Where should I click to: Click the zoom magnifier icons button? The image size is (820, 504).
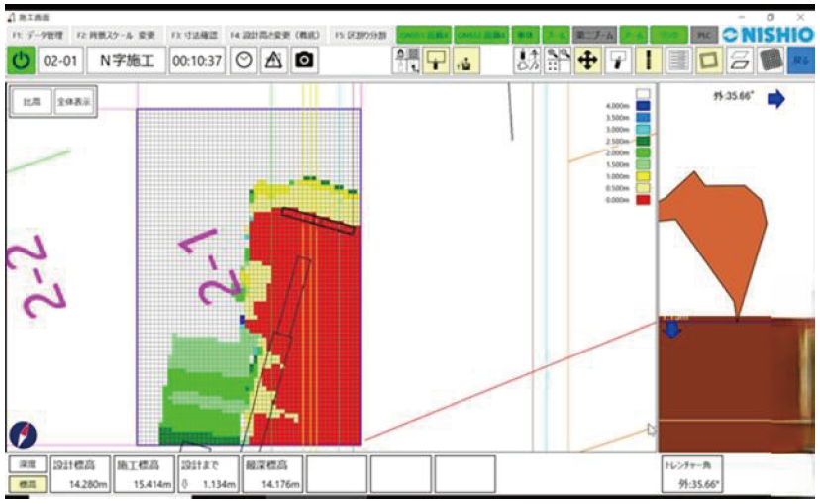[558, 60]
